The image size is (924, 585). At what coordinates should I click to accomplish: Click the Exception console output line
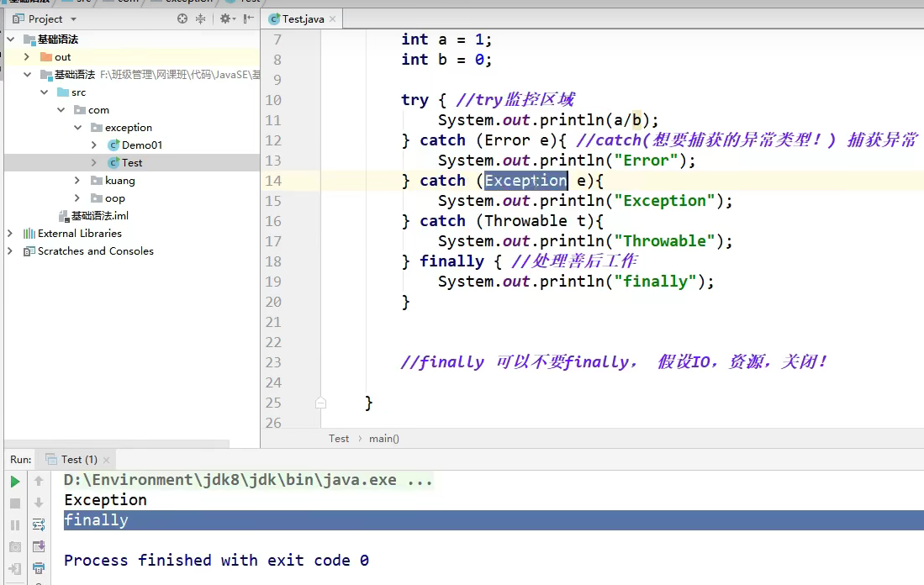click(105, 500)
